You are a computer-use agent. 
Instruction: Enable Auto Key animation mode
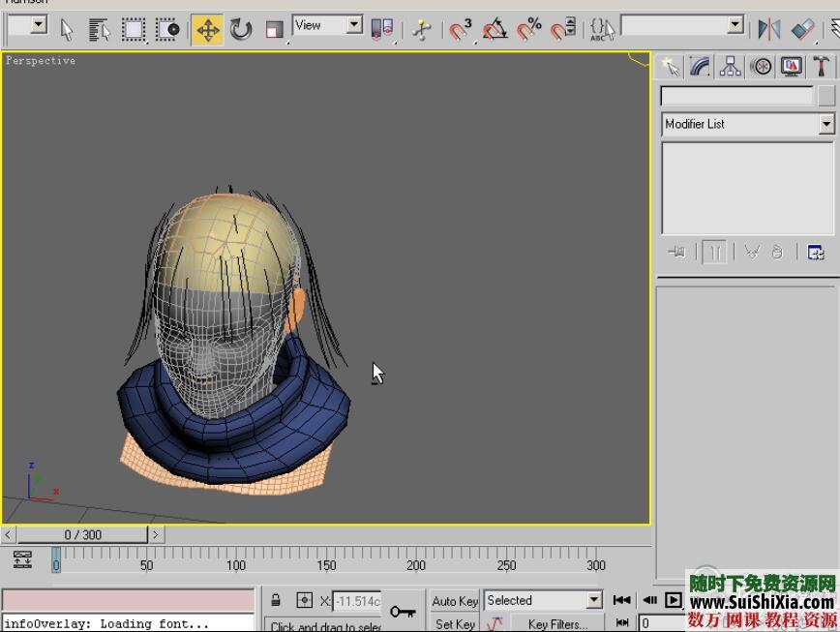[x=454, y=599]
